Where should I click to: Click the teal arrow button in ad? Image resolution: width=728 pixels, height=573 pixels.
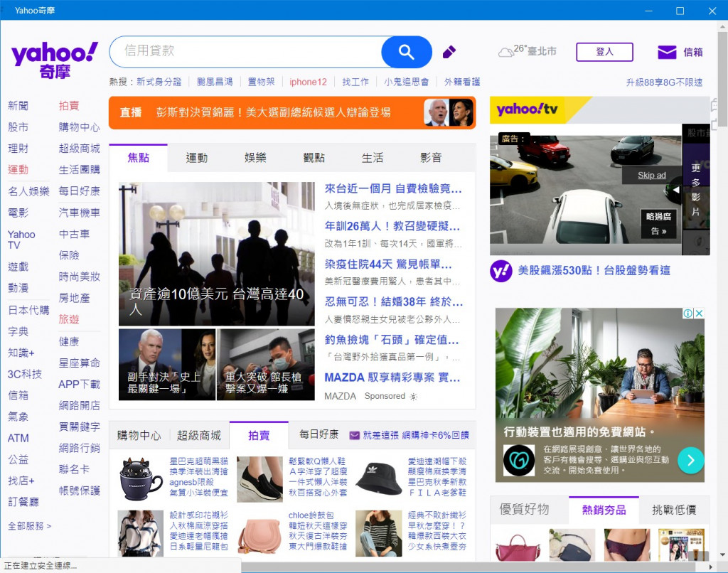coord(690,460)
